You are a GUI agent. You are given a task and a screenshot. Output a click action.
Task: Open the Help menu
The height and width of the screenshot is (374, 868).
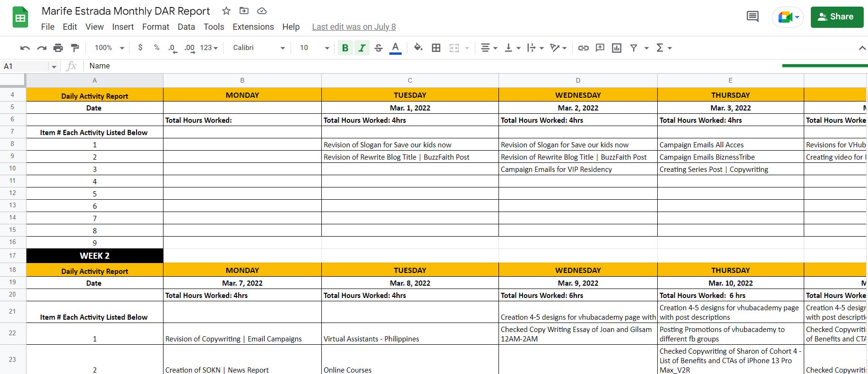[x=291, y=27]
